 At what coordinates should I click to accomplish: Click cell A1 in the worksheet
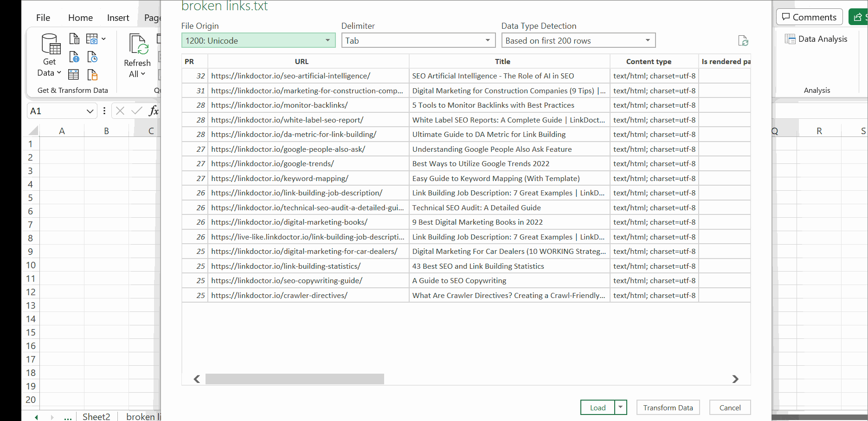click(62, 144)
